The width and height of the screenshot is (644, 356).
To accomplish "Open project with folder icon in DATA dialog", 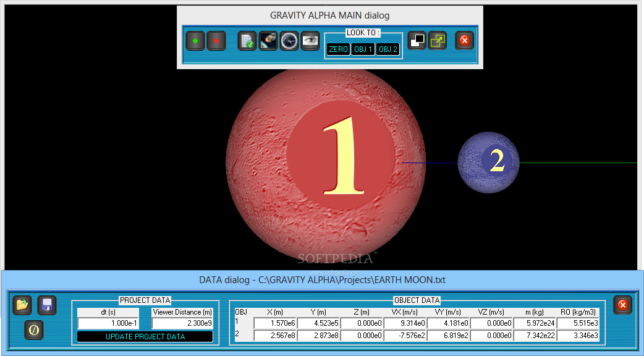I will click(x=22, y=305).
